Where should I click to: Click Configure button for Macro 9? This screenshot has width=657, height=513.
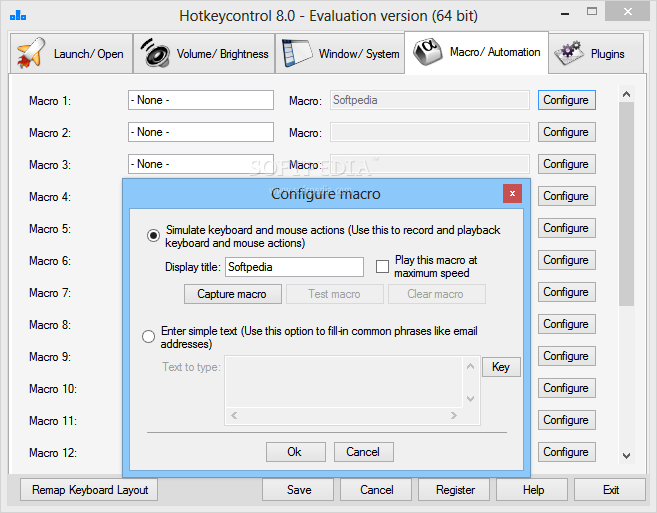coord(566,356)
